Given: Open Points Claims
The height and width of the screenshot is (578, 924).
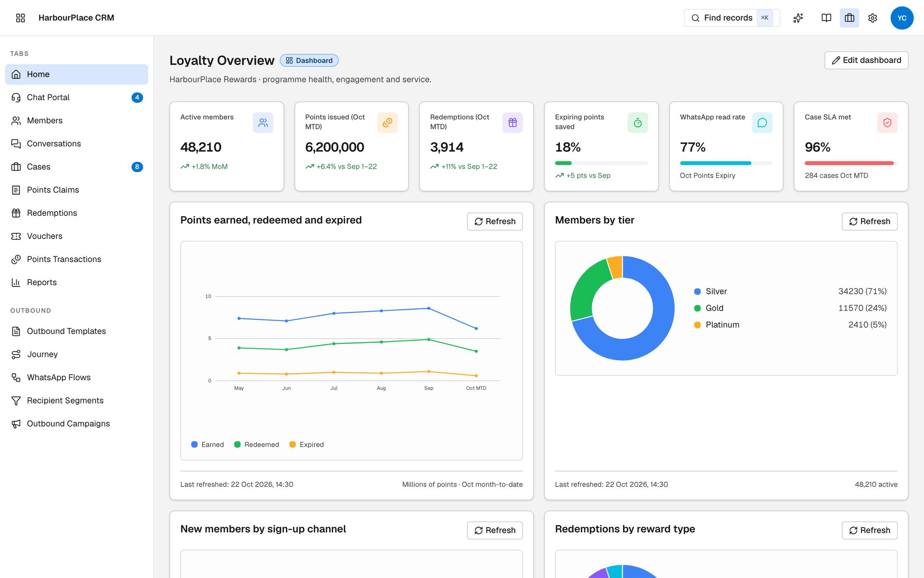Looking at the screenshot, I should tap(77, 190).
